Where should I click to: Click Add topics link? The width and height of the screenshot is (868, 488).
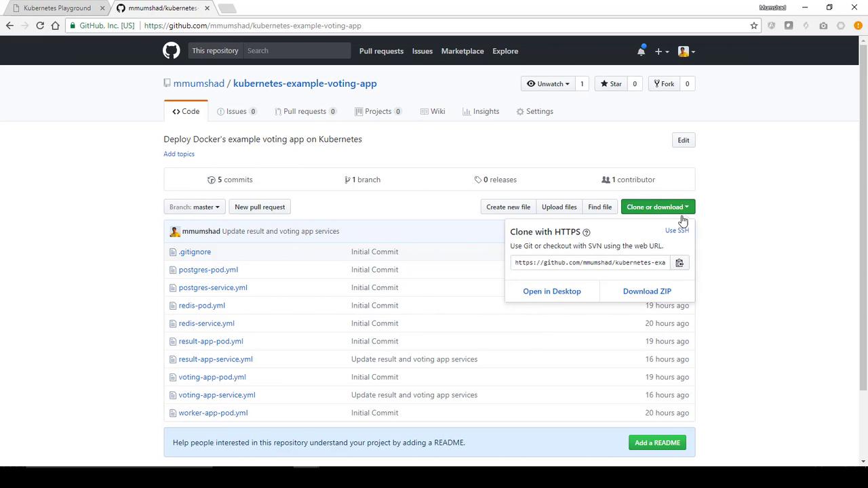click(x=179, y=154)
